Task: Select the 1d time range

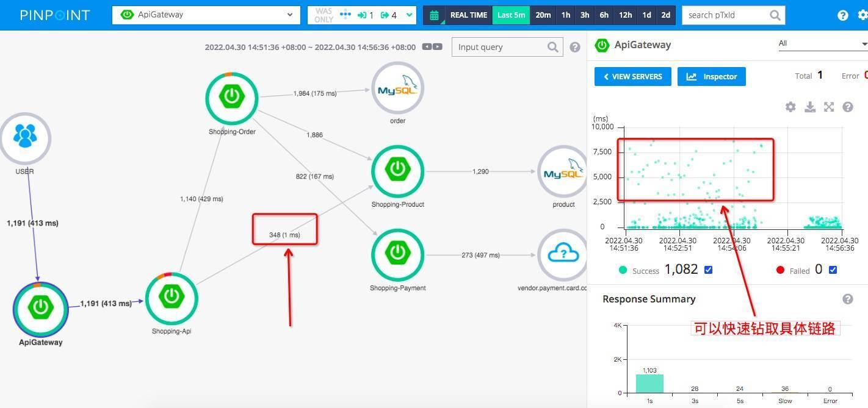Action: (x=646, y=15)
